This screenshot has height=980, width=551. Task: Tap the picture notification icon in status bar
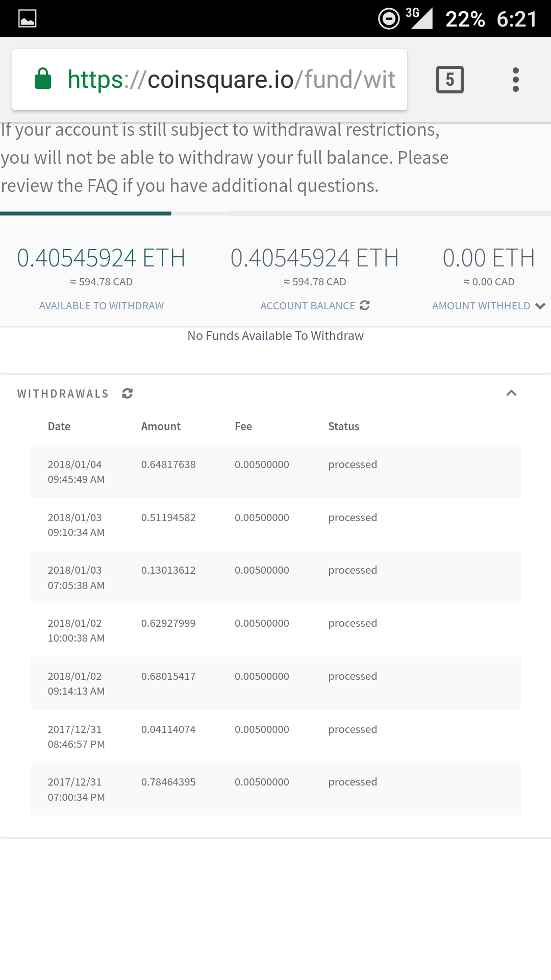coord(28,19)
